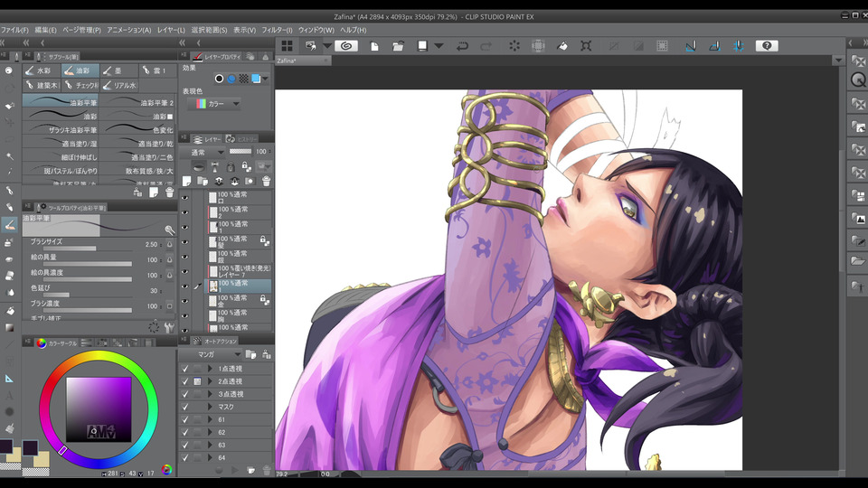Open the フィルター(I) menu

pyautogui.click(x=277, y=30)
